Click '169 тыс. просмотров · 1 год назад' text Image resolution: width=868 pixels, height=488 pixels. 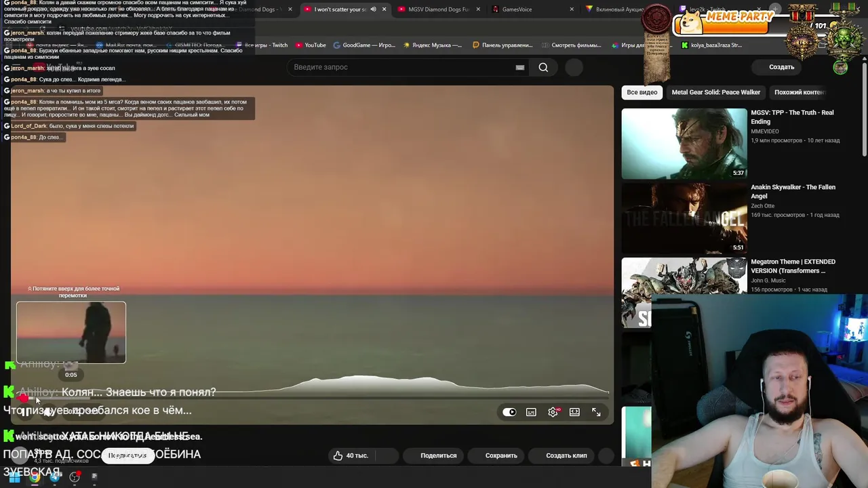coord(795,215)
